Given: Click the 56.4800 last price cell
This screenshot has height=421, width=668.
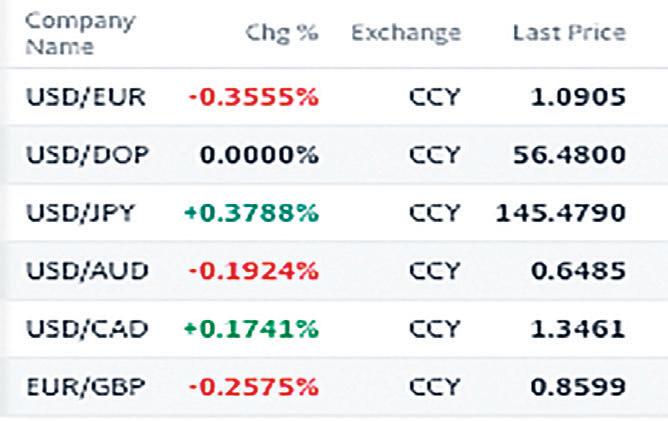Looking at the screenshot, I should click(x=569, y=155).
